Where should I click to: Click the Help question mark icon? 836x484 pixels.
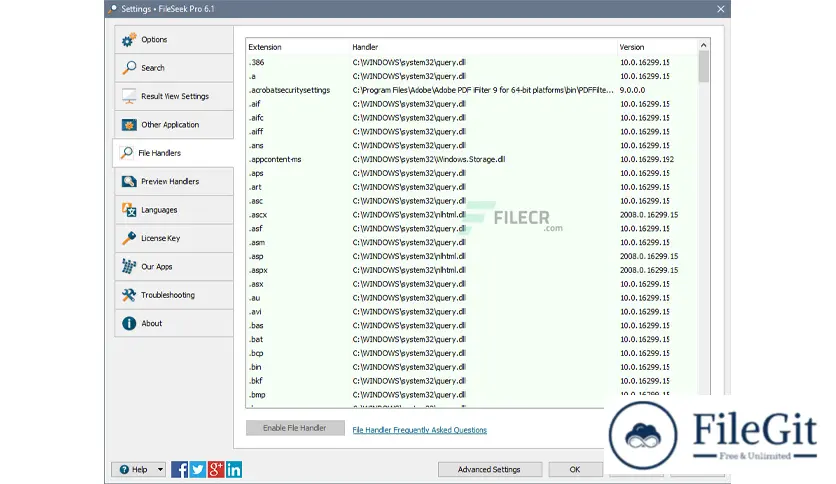click(x=124, y=470)
